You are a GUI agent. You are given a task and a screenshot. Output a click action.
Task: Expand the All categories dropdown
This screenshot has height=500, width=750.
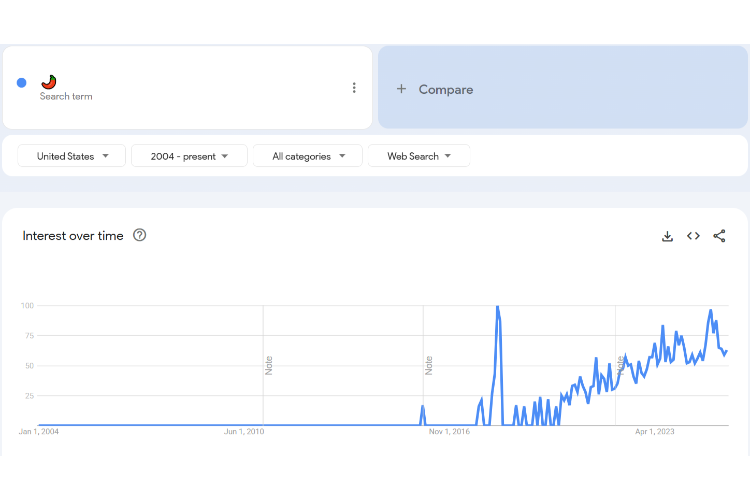(306, 156)
